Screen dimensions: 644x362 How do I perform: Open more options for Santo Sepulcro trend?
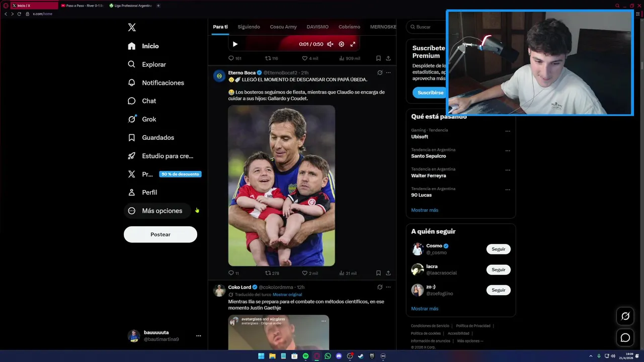508,150
